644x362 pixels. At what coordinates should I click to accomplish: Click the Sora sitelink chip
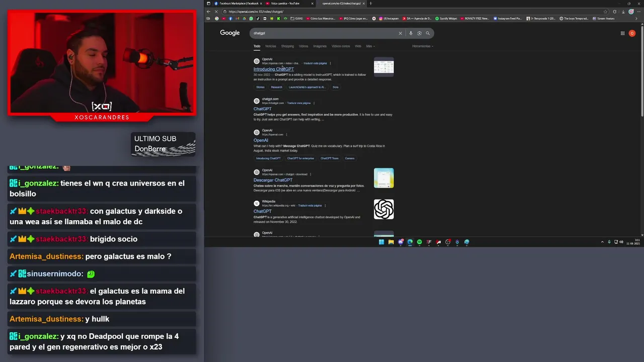(336, 87)
